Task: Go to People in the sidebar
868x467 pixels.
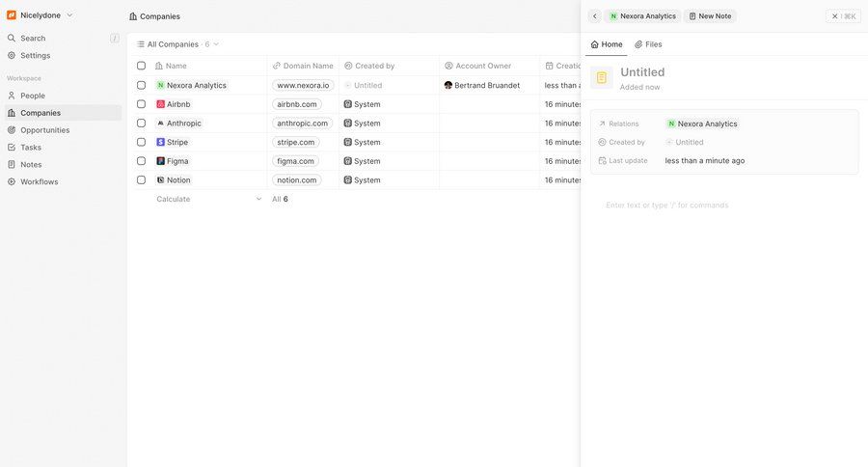Action: (32, 96)
